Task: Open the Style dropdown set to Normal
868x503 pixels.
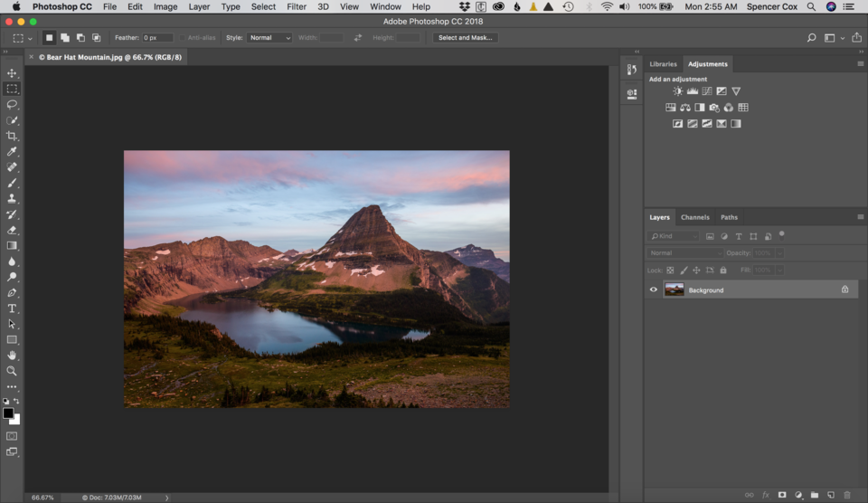Action: (x=269, y=38)
